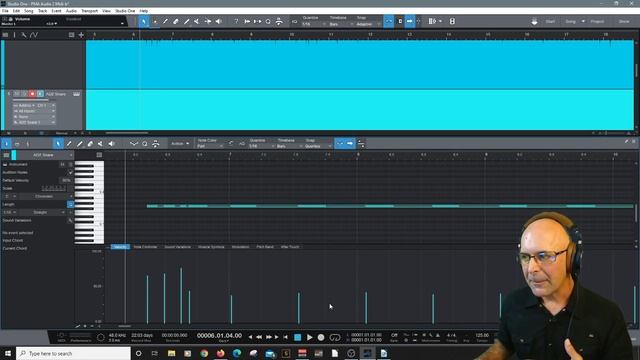Click the wrench options icon above the tracks
This screenshot has width=640, height=360.
[24, 35]
